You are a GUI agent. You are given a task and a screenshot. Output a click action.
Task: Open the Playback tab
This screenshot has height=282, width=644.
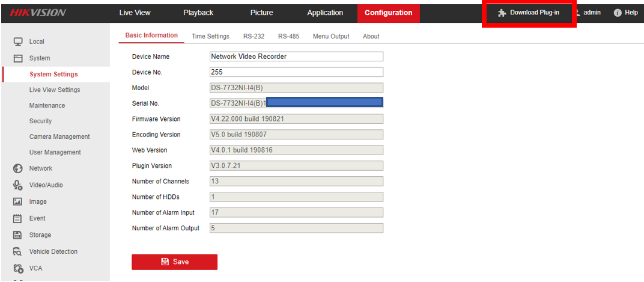(198, 13)
